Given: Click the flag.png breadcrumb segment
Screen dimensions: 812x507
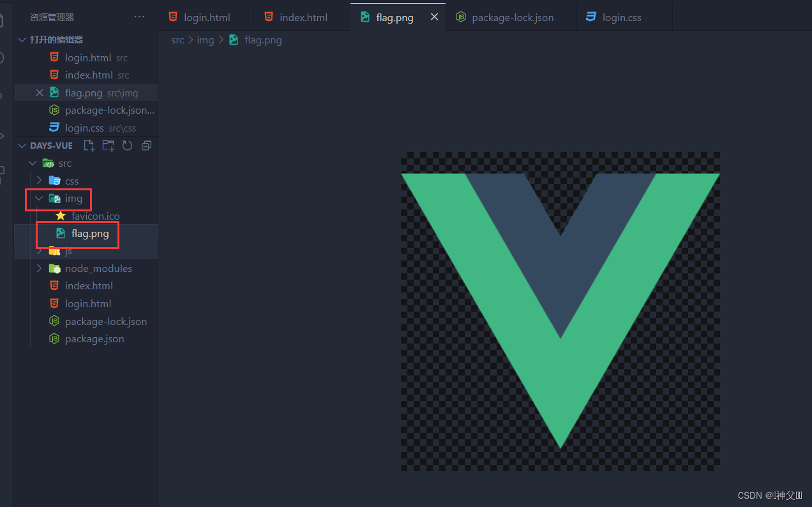Looking at the screenshot, I should pyautogui.click(x=263, y=40).
